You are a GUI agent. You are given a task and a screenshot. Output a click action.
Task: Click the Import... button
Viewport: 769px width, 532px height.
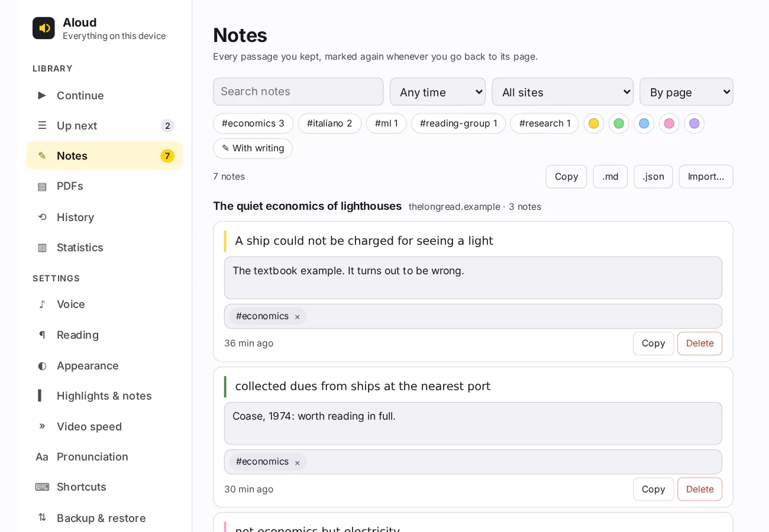point(706,177)
